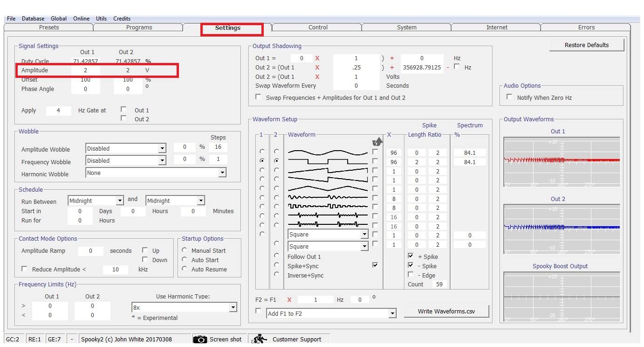Click the arrow icon above waveform checkboxes
644x347 pixels.
coord(377,142)
